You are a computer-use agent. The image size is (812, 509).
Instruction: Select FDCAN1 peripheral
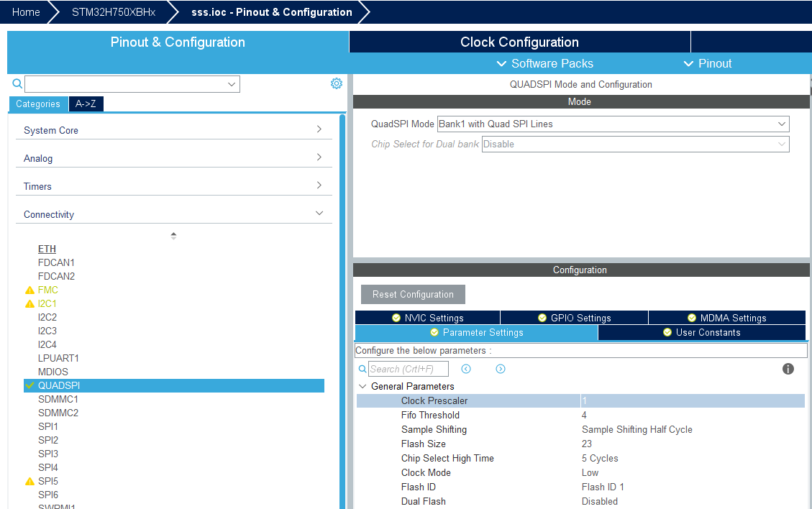point(56,262)
